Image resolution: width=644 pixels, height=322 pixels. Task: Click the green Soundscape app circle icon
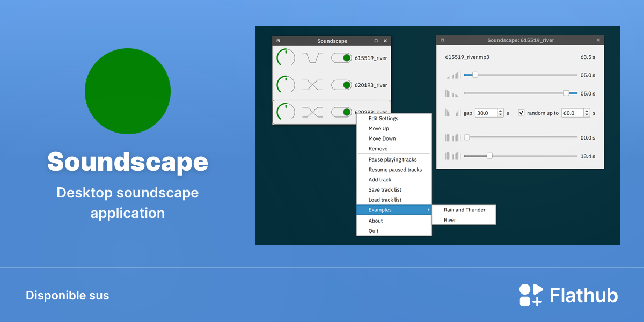(128, 91)
